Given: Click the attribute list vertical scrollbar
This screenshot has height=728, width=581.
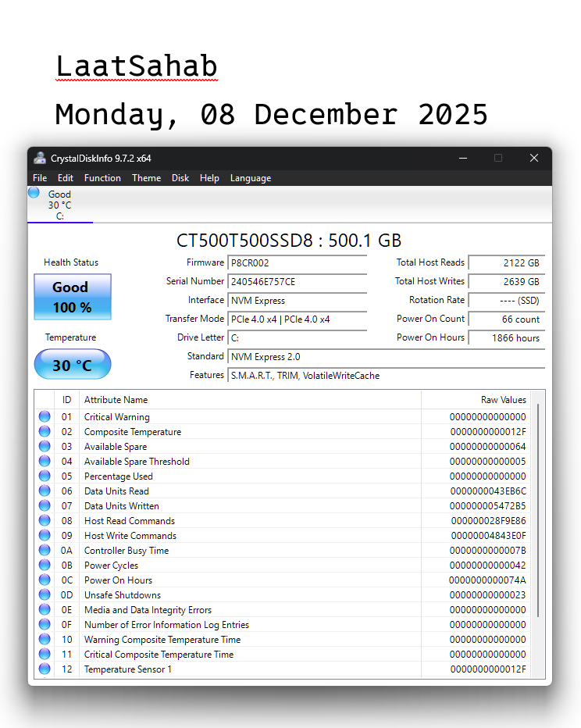Looking at the screenshot, I should click(538, 508).
